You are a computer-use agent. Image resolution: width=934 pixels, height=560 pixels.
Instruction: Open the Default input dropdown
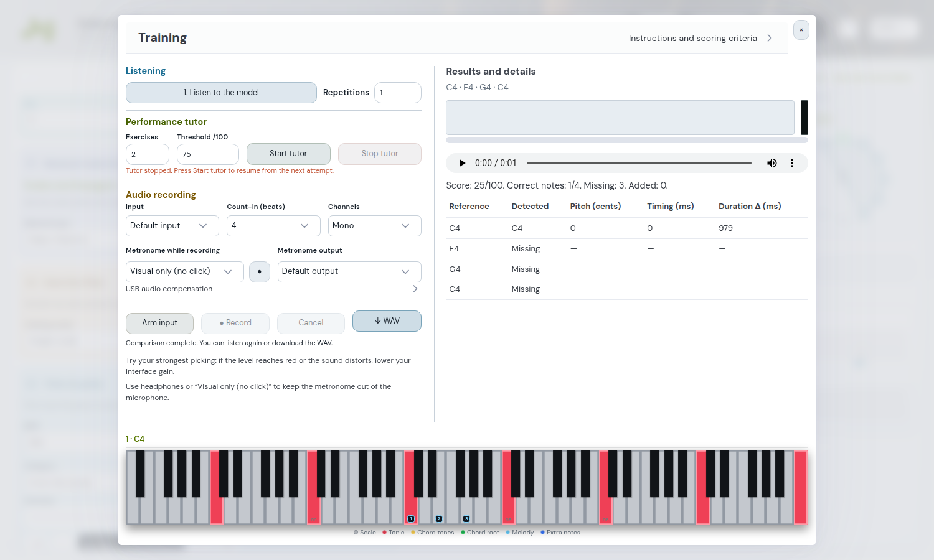pos(172,226)
